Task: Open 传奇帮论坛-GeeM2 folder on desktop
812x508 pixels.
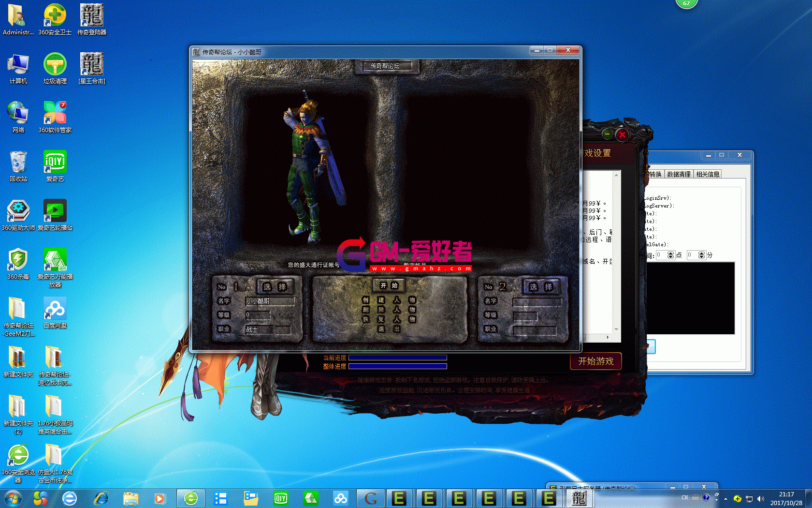Action: click(x=18, y=316)
